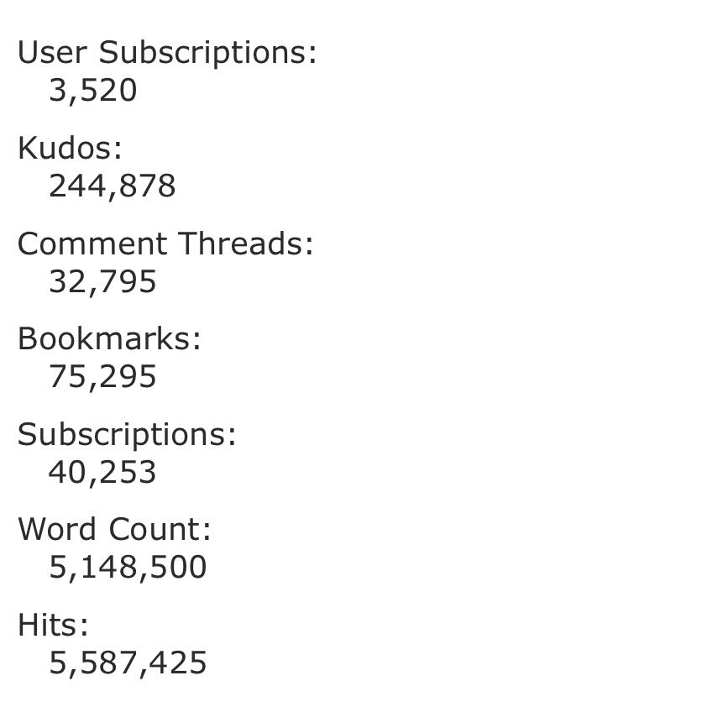This screenshot has width=728, height=728.
Task: Select the 5,587,425 hits total
Action: click(x=128, y=663)
